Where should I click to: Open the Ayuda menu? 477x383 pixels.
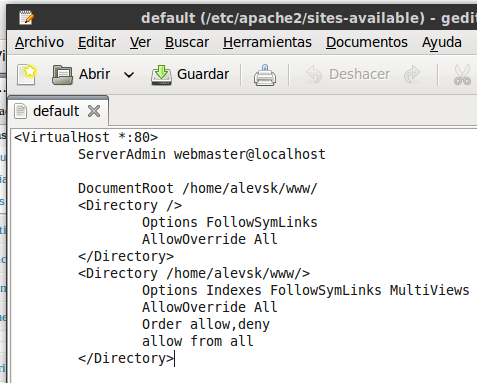pyautogui.click(x=442, y=43)
